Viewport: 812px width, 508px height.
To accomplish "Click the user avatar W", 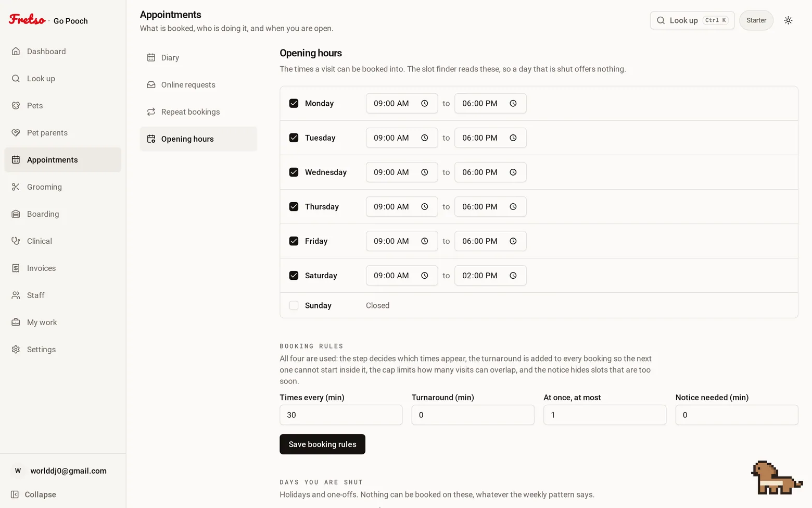I will (x=18, y=470).
